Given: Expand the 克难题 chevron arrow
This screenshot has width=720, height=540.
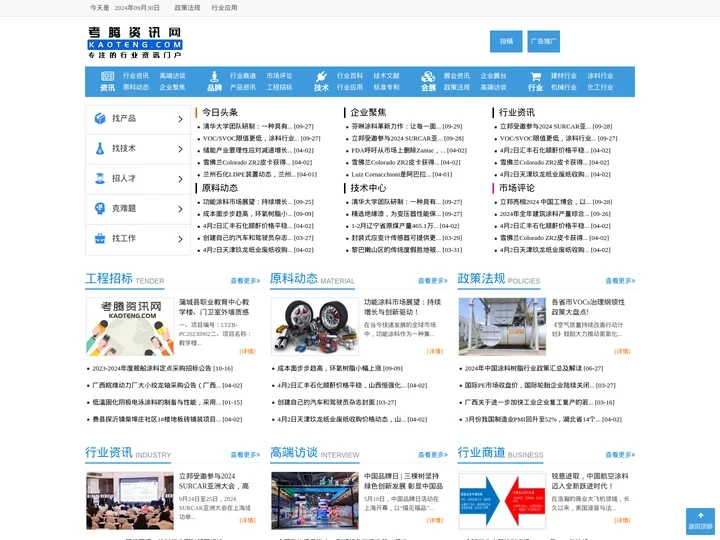Looking at the screenshot, I should pos(180,209).
